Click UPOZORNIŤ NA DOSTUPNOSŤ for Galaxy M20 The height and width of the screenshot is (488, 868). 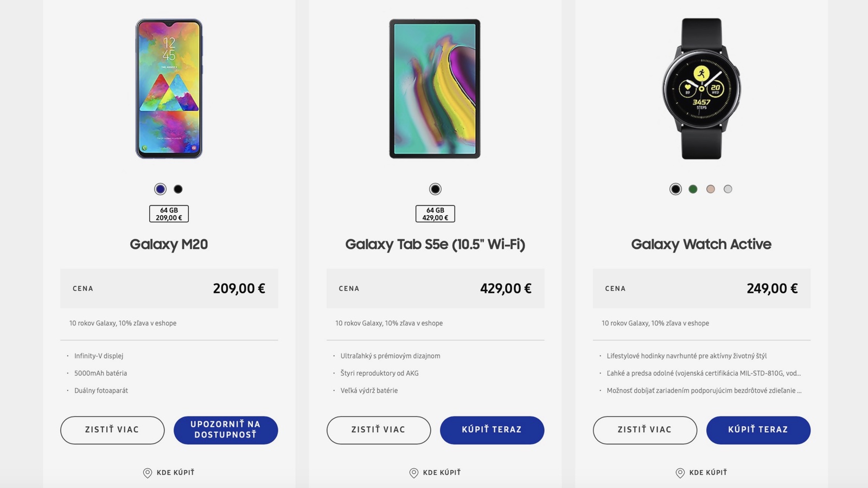tap(226, 430)
